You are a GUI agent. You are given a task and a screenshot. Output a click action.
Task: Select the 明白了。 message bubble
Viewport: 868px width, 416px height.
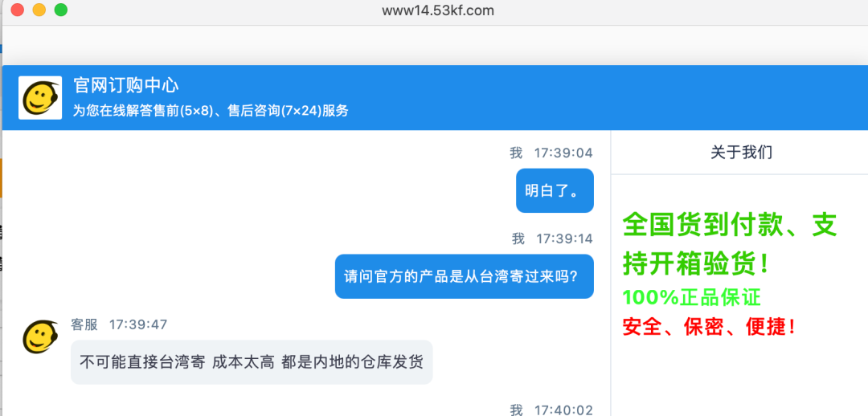click(x=555, y=191)
